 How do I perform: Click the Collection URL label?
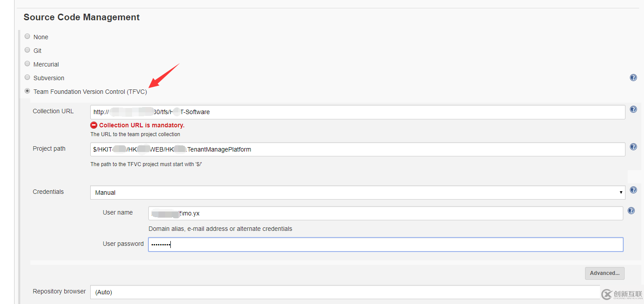[x=53, y=111]
